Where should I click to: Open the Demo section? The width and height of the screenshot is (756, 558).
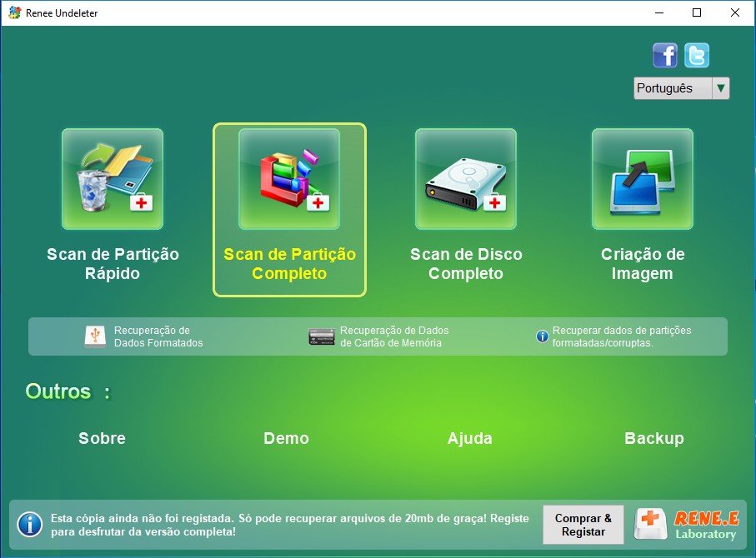coord(287,439)
